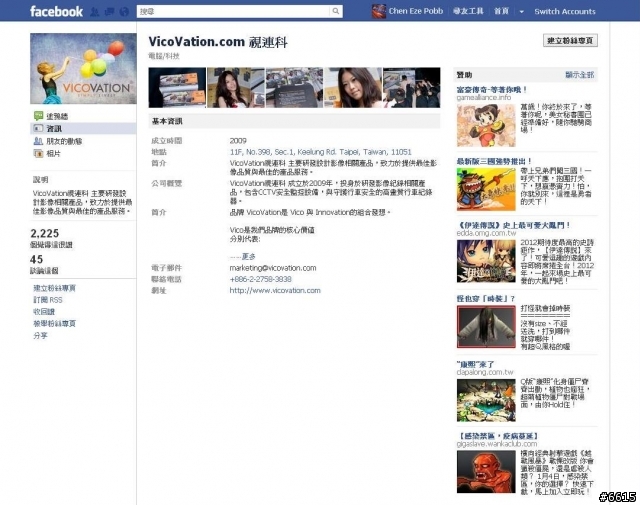Viewport: 640px width, 505px height.
Task: Open third photo thumbnail in strip
Action: (x=294, y=88)
